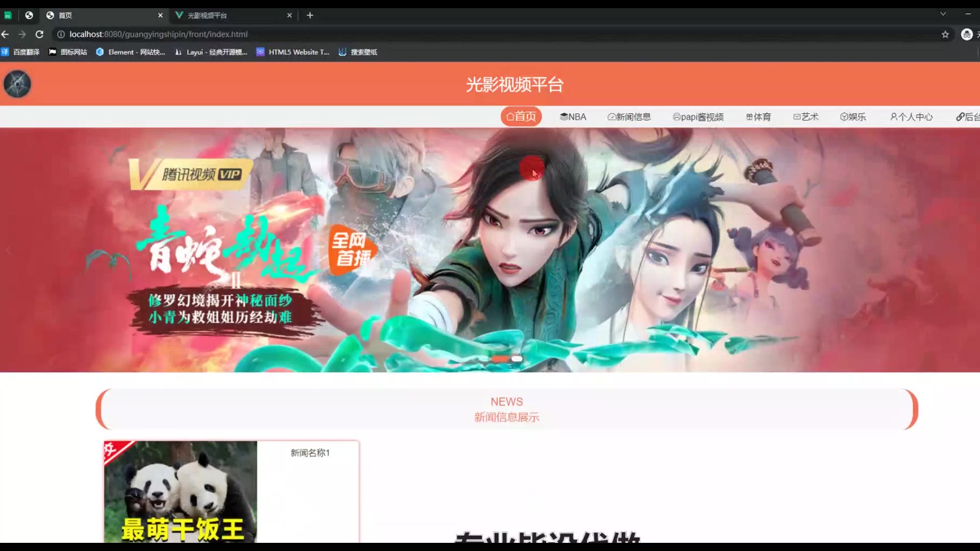Open the 图标网站 bookmark
Screen dimensions: 980x551
(68, 52)
